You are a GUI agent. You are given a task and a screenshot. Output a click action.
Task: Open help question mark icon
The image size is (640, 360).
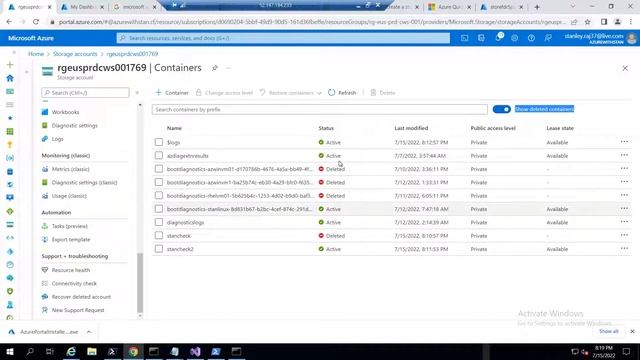[531, 38]
